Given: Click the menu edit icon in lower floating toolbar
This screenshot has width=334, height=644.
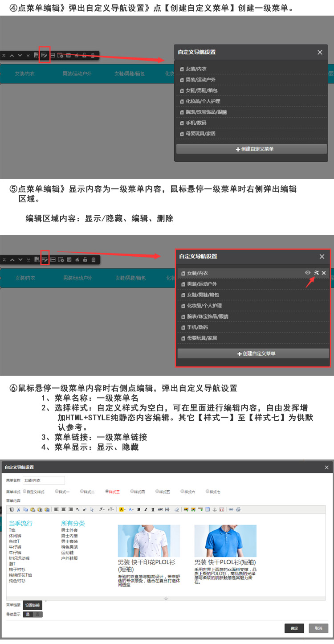Looking at the screenshot, I should coord(45,259).
